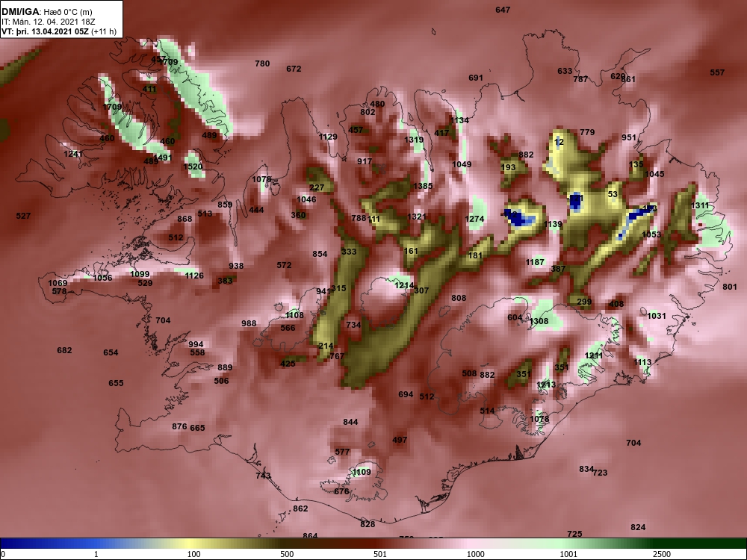Click the map value '647' at the top
The image size is (747, 560).
(x=503, y=10)
